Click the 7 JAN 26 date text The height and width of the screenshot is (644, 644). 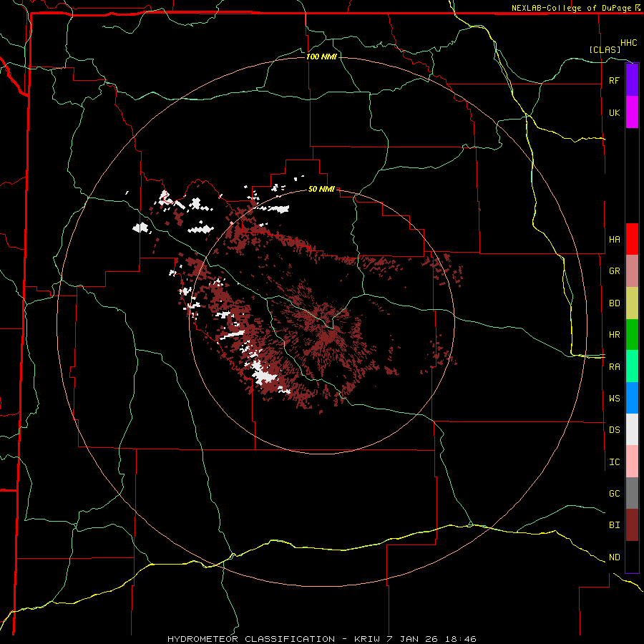[413, 639]
